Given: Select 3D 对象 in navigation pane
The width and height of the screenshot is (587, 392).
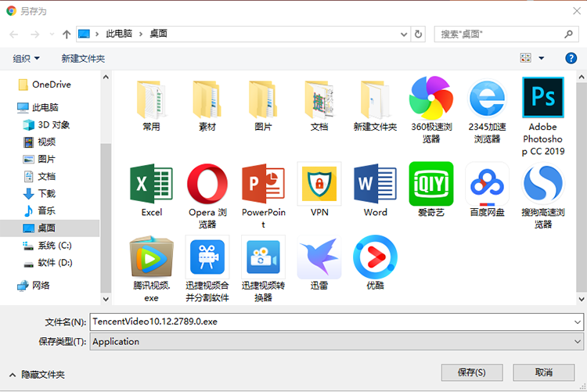Looking at the screenshot, I should click(x=46, y=124).
